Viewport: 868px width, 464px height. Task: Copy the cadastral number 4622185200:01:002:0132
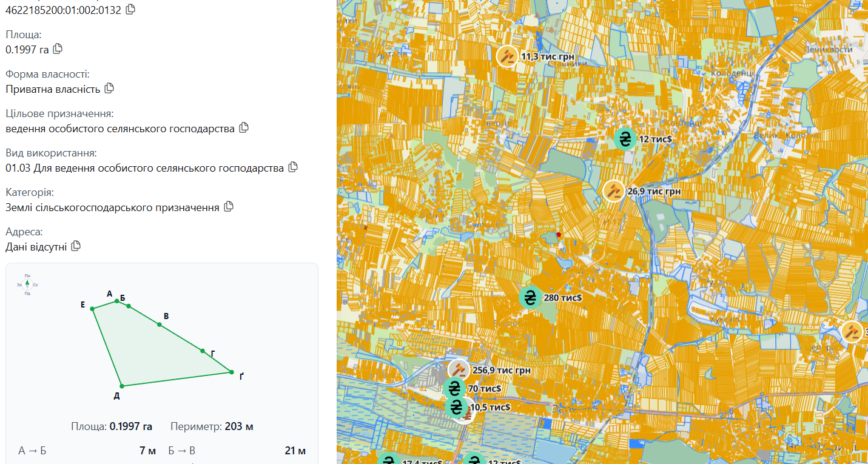click(x=130, y=9)
